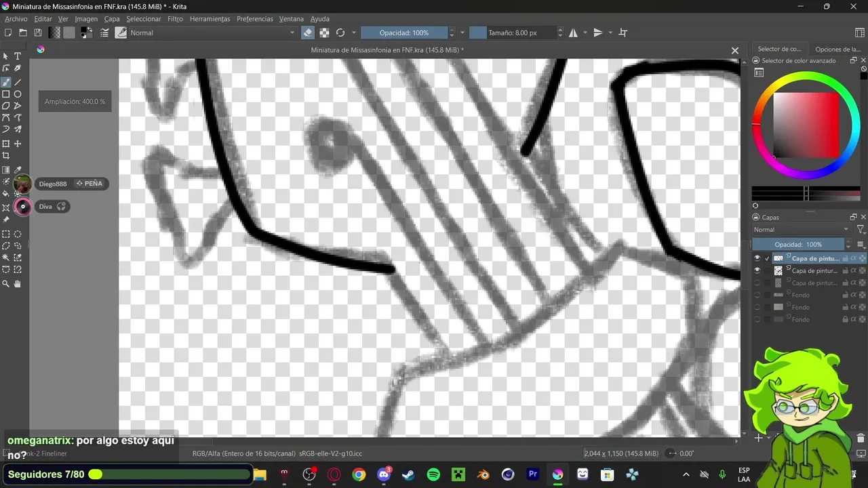
Task: Select the Freehand Brush tool
Action: 6,82
